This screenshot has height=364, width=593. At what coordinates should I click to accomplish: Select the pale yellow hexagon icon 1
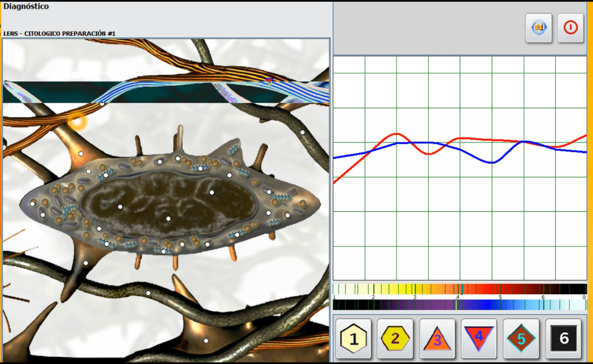pos(353,339)
